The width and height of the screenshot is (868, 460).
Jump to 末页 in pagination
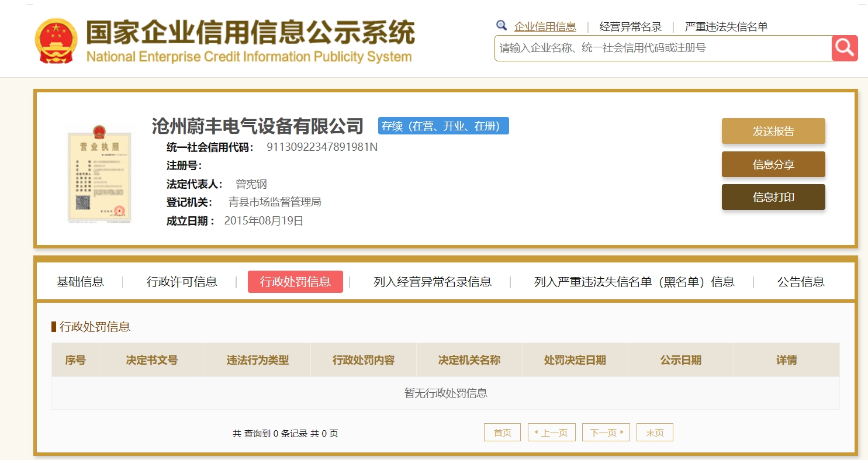click(655, 433)
